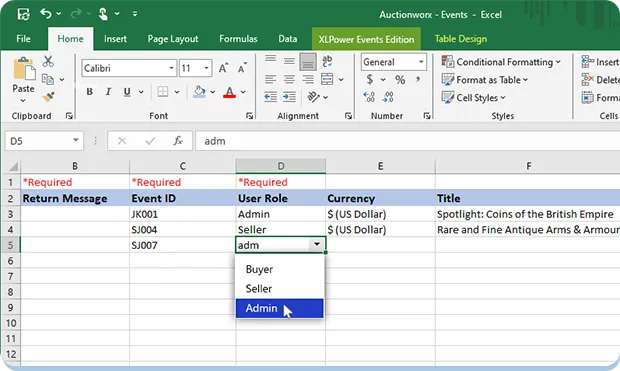This screenshot has height=371, width=620.
Task: Decrease indent
Action: [270, 97]
